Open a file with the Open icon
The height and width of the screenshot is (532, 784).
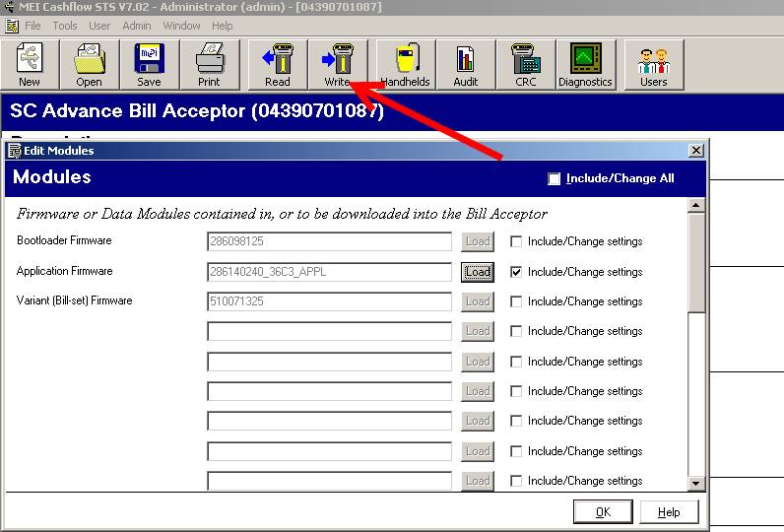coord(89,65)
